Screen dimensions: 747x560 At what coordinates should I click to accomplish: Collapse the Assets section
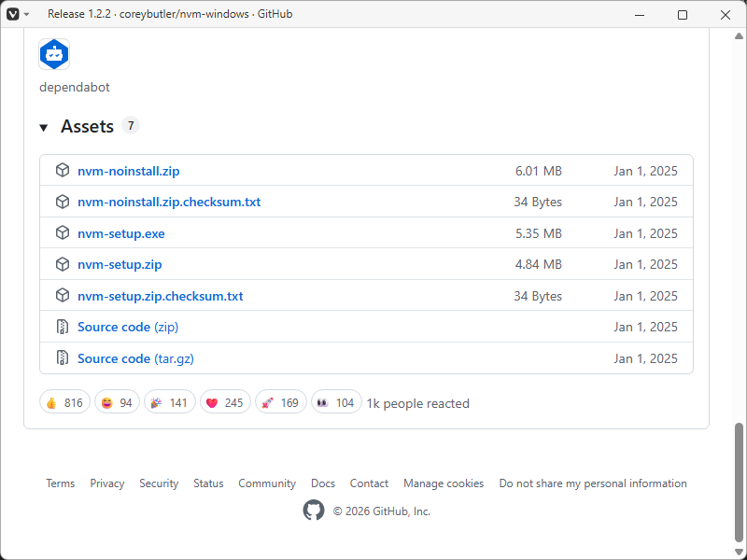(x=44, y=126)
